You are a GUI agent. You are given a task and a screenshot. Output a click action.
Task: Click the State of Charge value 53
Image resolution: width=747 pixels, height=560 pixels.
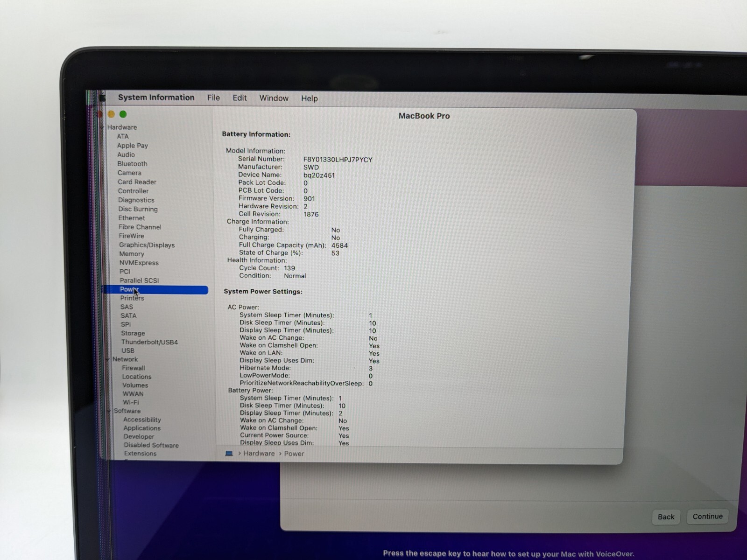coord(335,253)
